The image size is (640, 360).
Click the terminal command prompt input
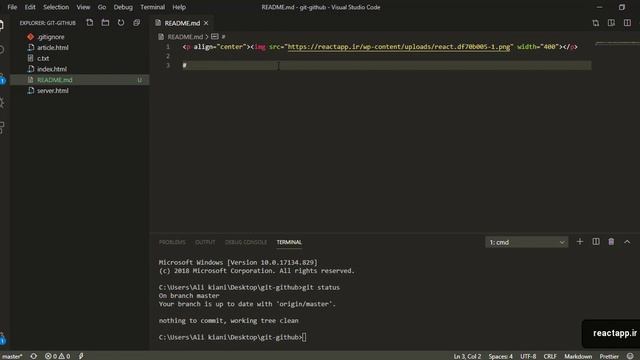tap(304, 337)
